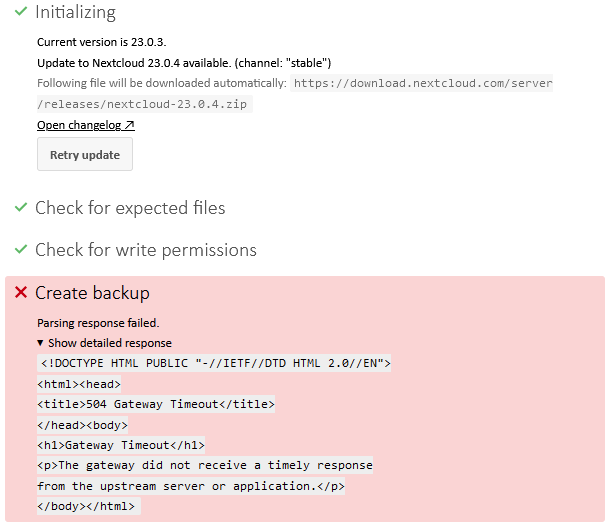Click the checkmark next to Check for expected files
The width and height of the screenshot is (609, 527).
tap(21, 207)
